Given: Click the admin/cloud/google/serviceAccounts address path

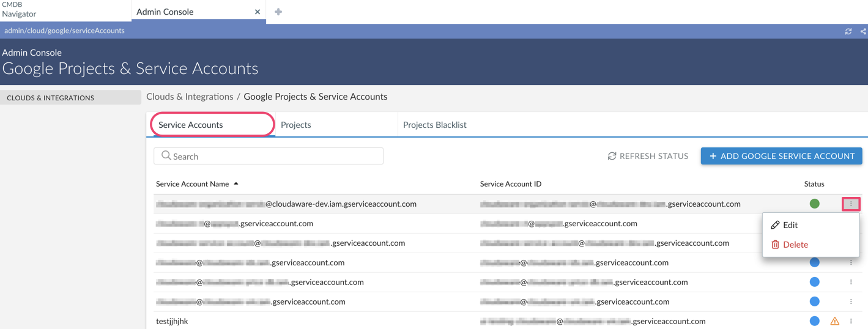Looking at the screenshot, I should (x=64, y=31).
